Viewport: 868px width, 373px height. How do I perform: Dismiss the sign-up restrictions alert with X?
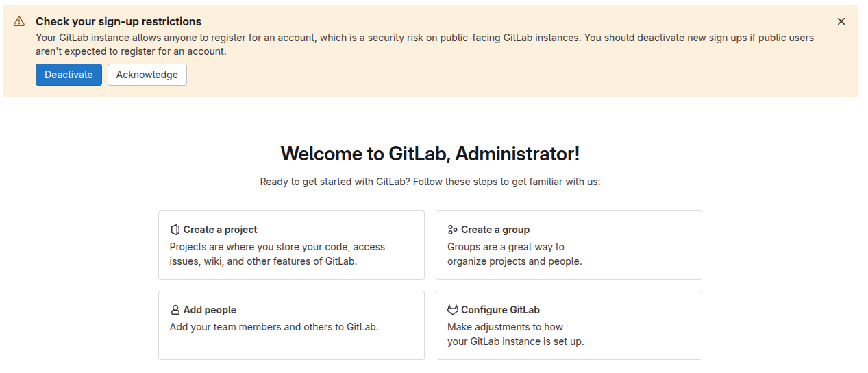(841, 21)
